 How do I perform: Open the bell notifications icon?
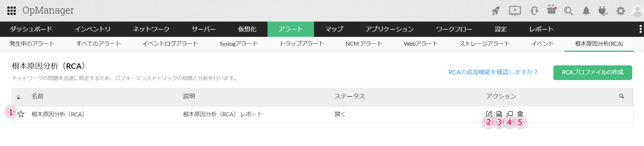586,11
